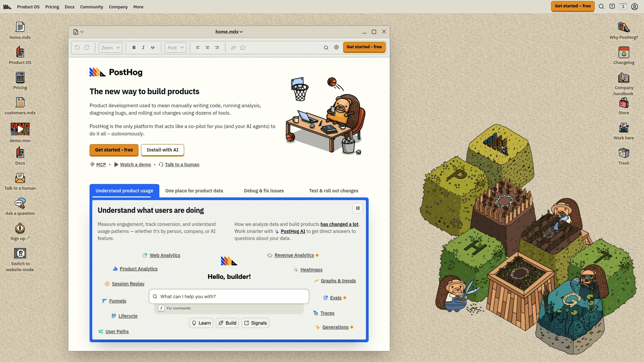The image size is (644, 362).
Task: Toggle italic formatting
Action: coord(143,48)
